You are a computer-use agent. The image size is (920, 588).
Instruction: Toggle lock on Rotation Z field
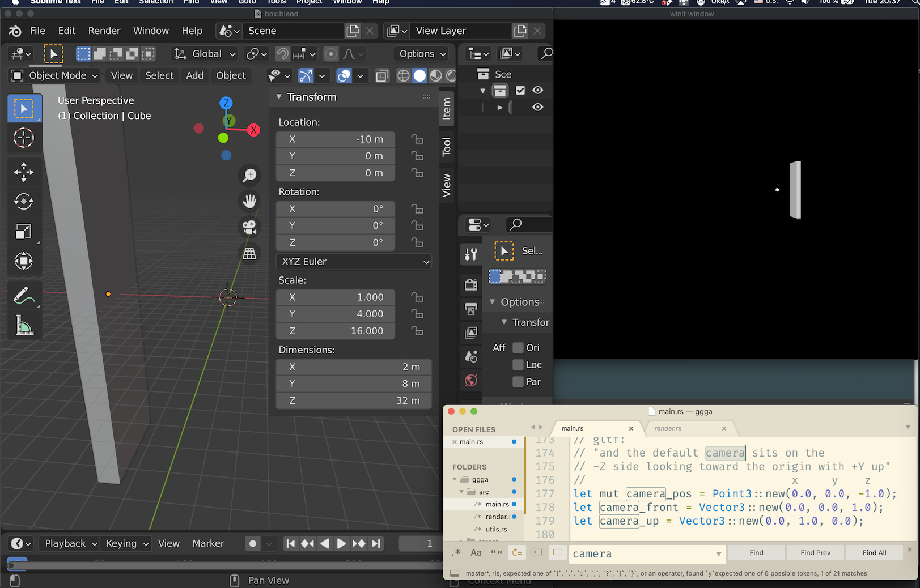(417, 242)
